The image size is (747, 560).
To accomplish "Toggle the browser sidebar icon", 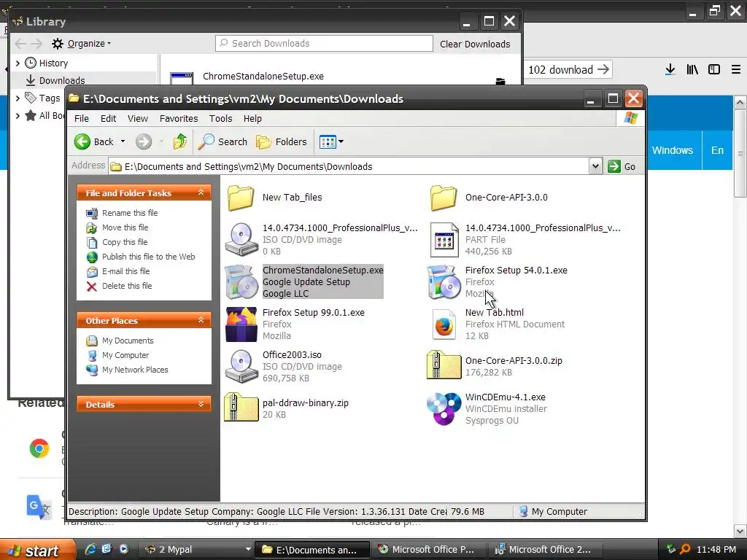I will [714, 69].
